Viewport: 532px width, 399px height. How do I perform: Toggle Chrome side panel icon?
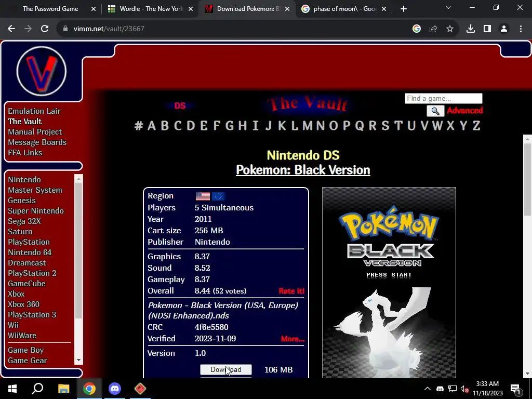(487, 29)
